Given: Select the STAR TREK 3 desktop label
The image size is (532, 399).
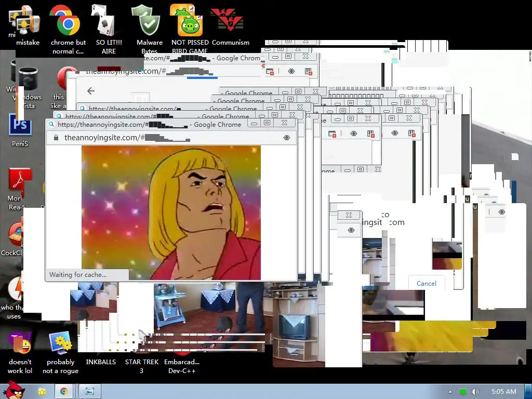Looking at the screenshot, I should (x=141, y=366).
